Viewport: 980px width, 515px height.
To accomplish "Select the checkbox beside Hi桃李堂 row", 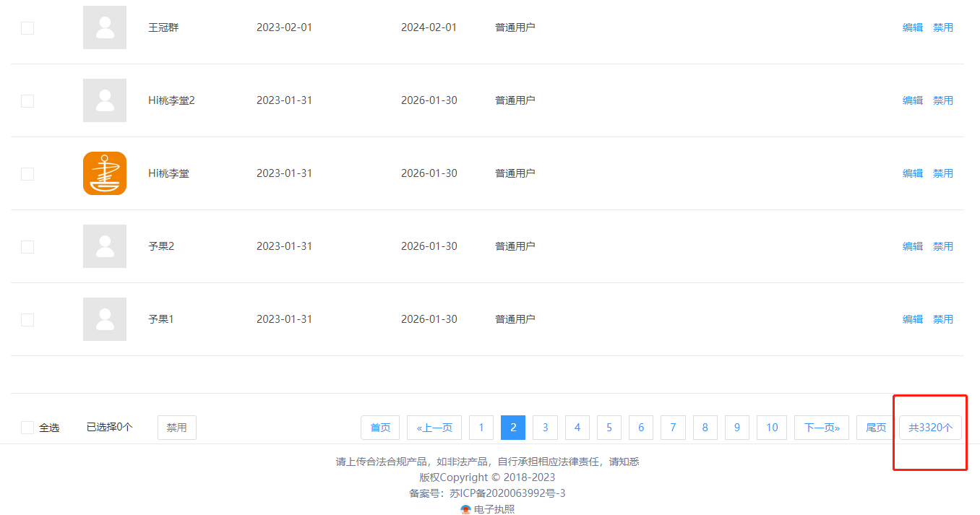I will 27,174.
